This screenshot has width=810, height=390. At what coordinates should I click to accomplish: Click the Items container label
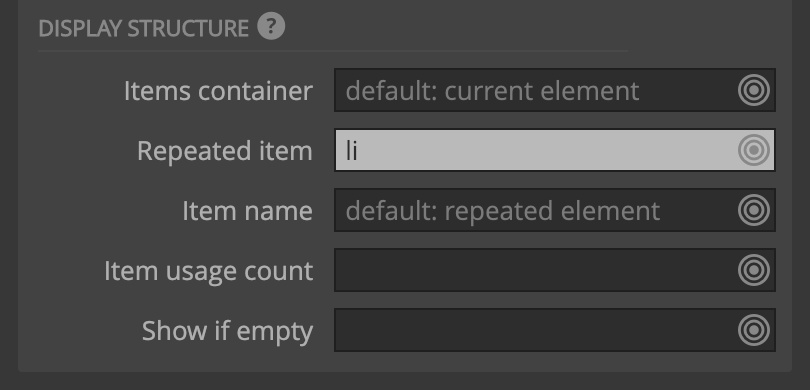point(218,91)
